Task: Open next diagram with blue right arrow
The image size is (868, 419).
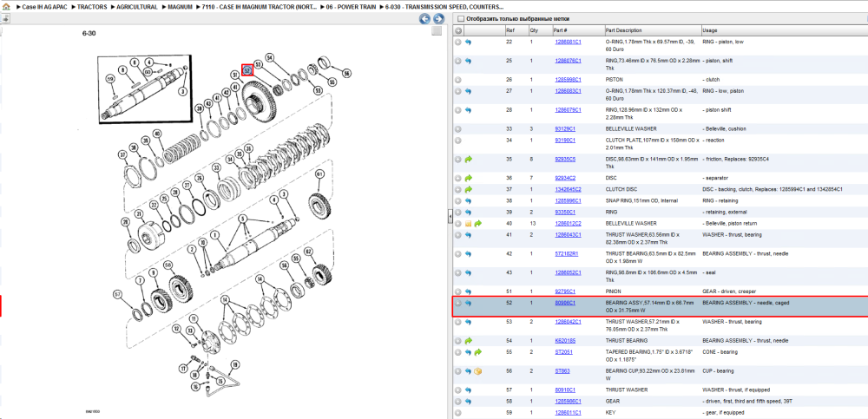Action: click(438, 19)
